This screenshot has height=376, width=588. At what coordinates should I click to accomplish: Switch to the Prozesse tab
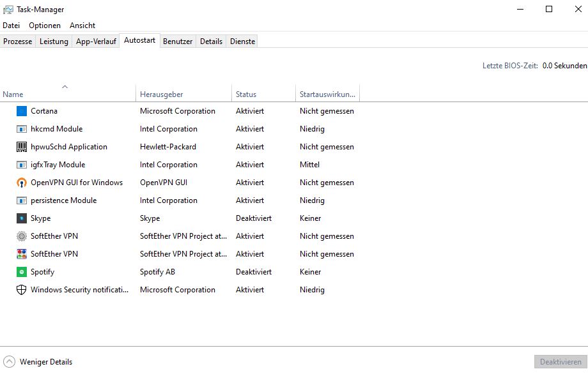pos(18,41)
